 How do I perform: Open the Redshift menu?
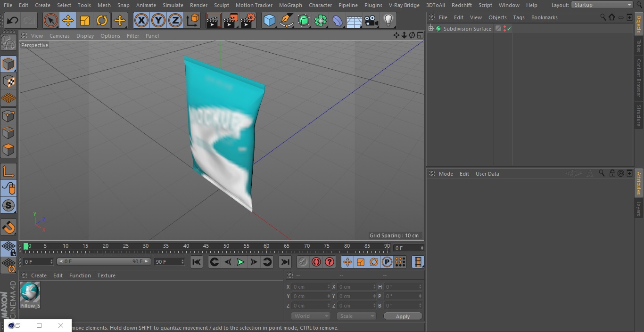coord(462,5)
